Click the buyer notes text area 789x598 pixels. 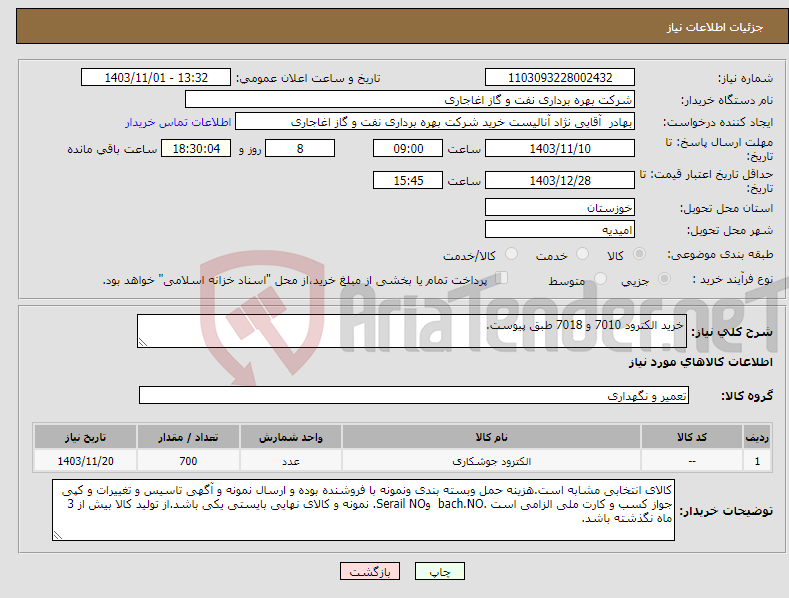tap(363, 510)
